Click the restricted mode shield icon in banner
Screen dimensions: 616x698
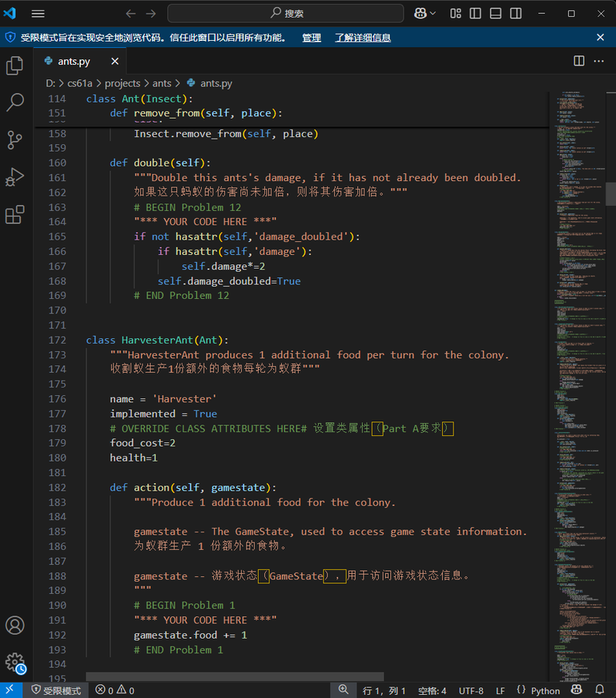10,38
